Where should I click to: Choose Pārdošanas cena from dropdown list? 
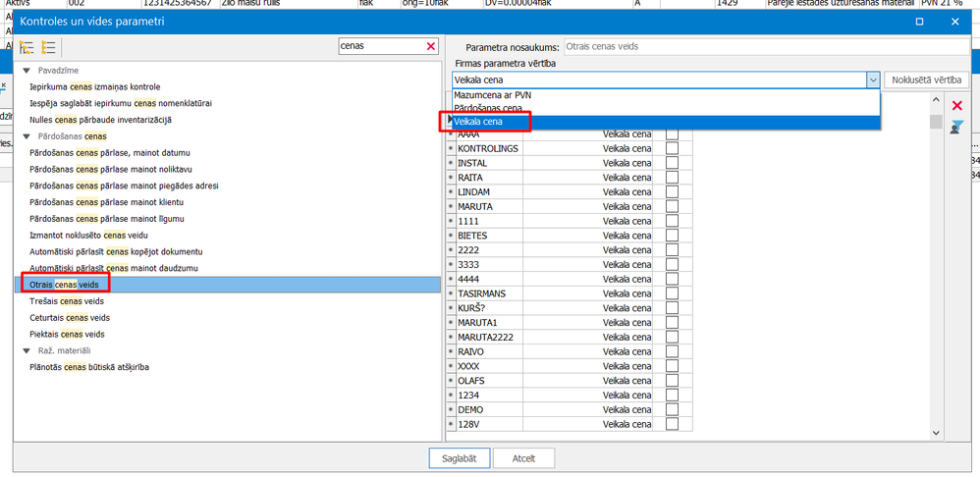[x=666, y=108]
